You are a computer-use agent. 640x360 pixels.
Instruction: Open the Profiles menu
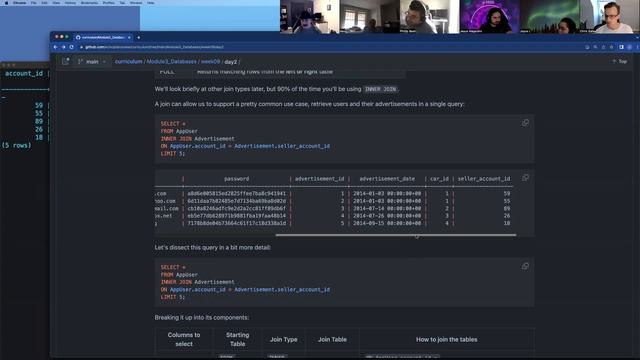tap(109, 2)
